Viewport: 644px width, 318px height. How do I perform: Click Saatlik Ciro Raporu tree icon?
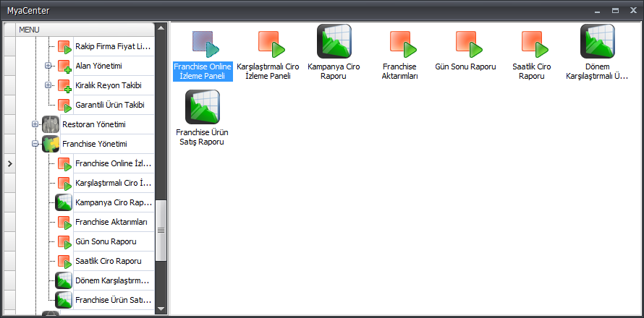pos(64,262)
